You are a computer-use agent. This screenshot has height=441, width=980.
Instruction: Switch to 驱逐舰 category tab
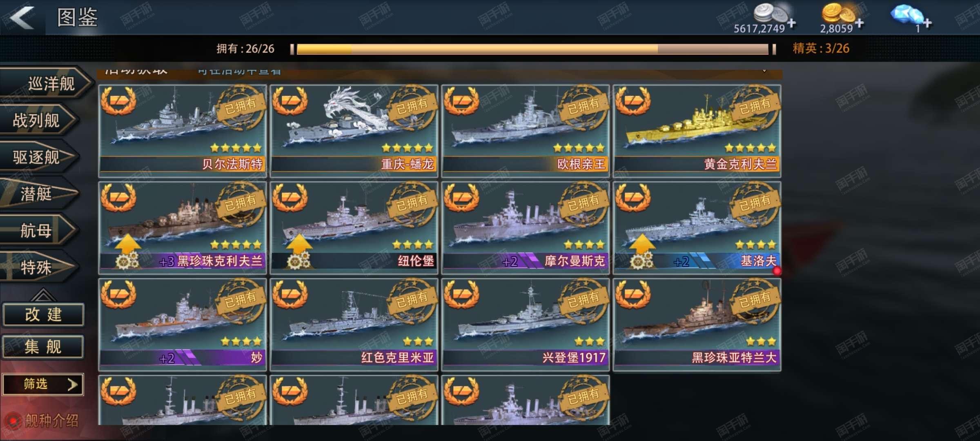point(39,157)
